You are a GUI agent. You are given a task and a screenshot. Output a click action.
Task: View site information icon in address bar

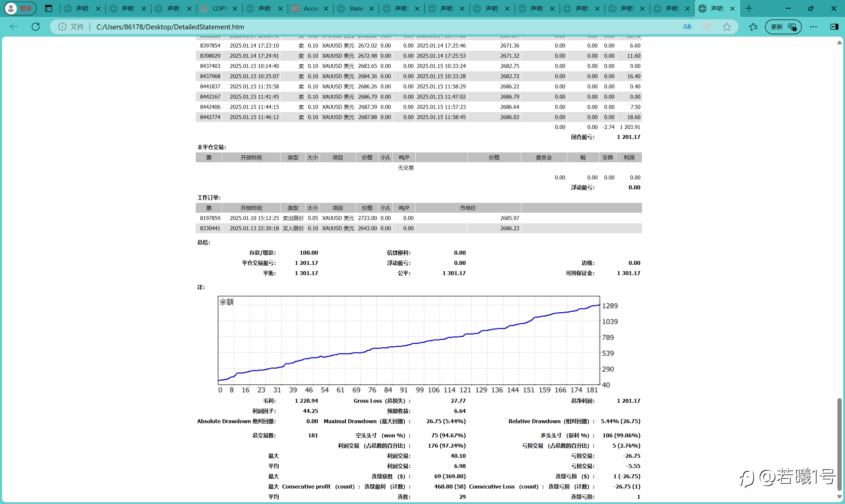pyautogui.click(x=62, y=26)
